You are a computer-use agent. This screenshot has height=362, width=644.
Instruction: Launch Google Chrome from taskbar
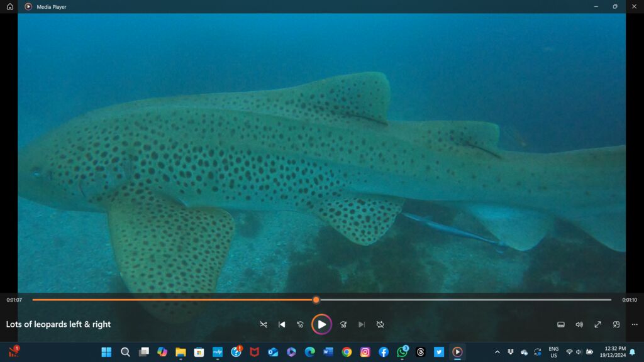[347, 352]
